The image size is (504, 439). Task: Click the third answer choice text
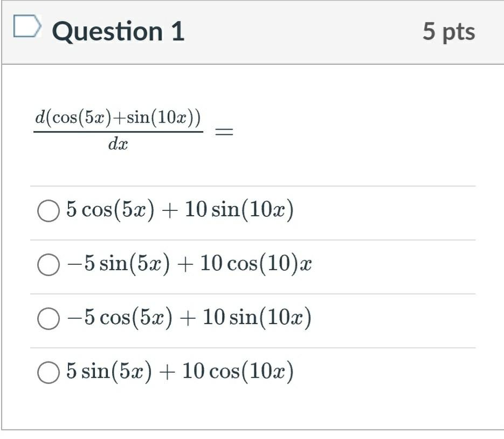click(189, 317)
